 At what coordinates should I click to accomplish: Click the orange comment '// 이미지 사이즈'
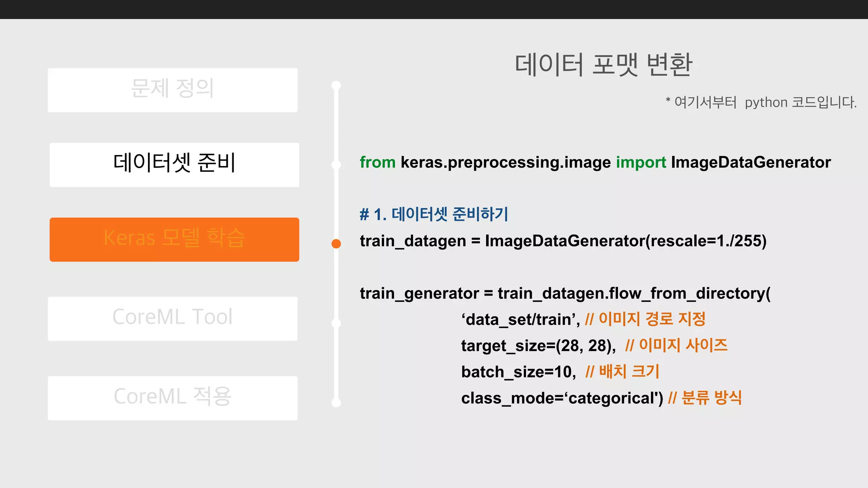click(676, 345)
